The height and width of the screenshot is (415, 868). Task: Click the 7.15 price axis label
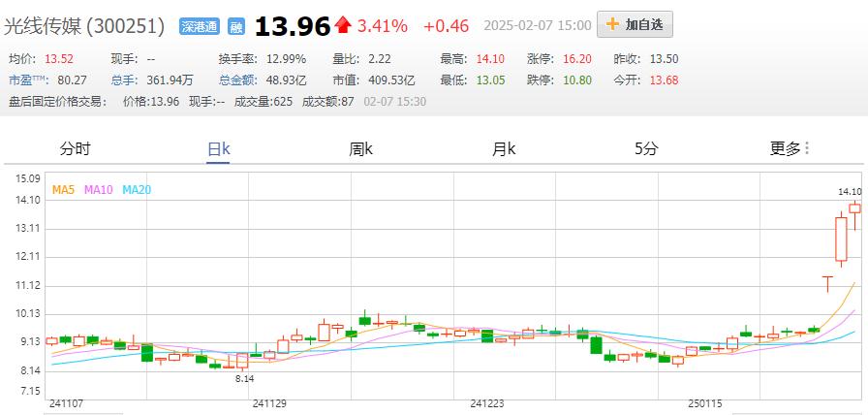pyautogui.click(x=30, y=392)
